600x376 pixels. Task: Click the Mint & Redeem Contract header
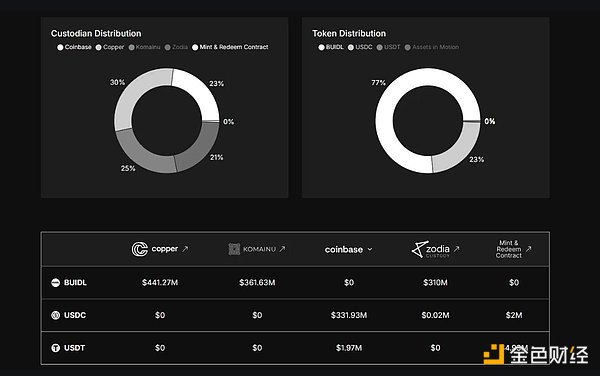point(509,249)
